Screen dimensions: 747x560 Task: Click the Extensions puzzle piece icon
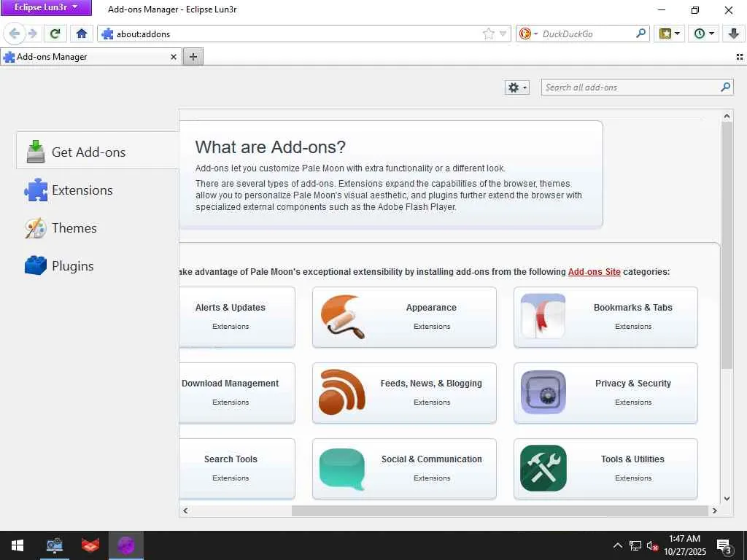pos(36,190)
